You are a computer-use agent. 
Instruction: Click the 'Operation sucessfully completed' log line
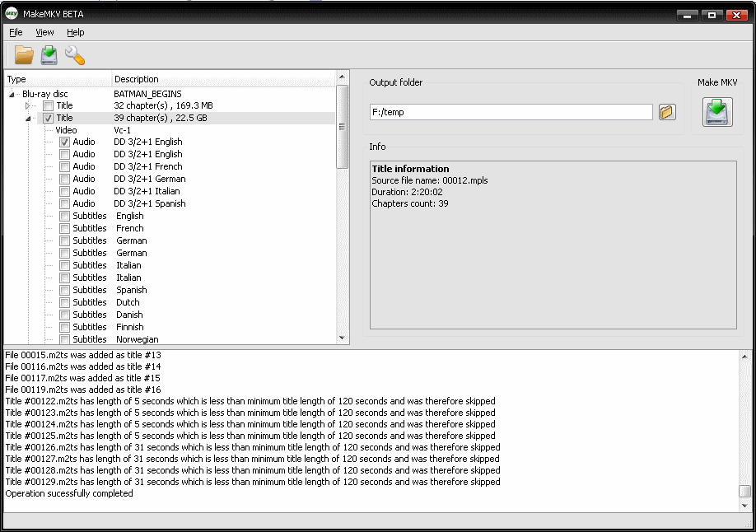[x=69, y=493]
